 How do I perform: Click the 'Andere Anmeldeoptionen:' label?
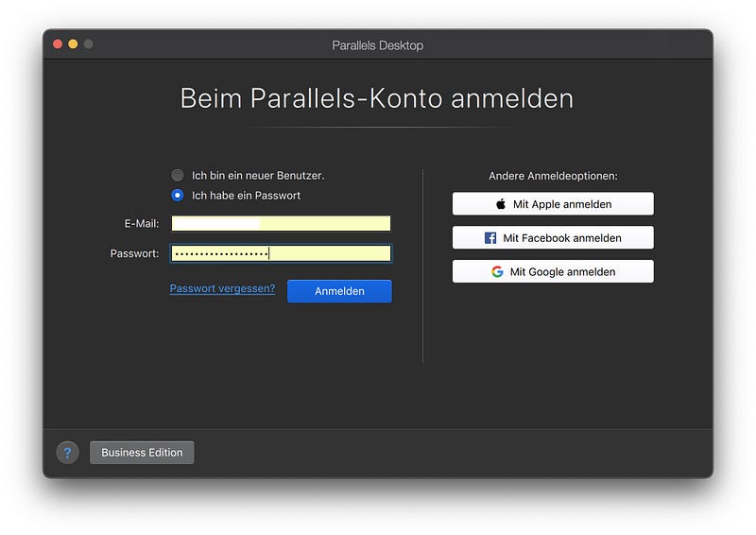pyautogui.click(x=553, y=176)
